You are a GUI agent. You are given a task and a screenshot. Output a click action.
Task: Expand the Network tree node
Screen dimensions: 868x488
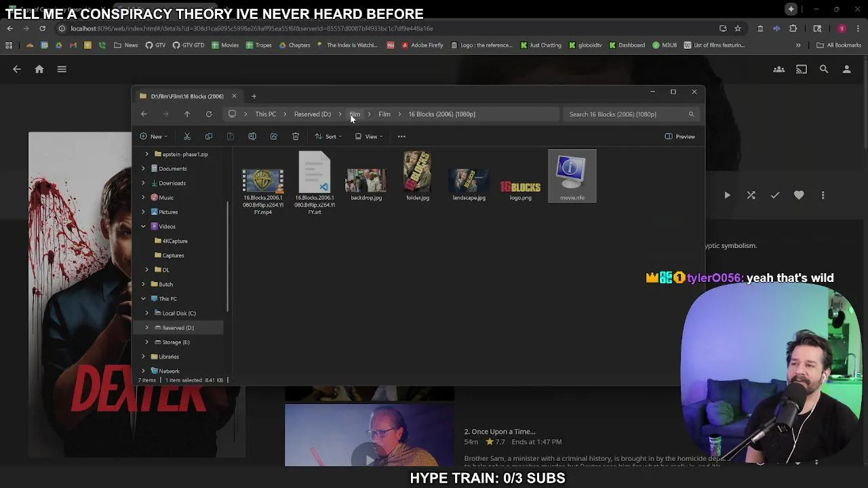point(143,371)
